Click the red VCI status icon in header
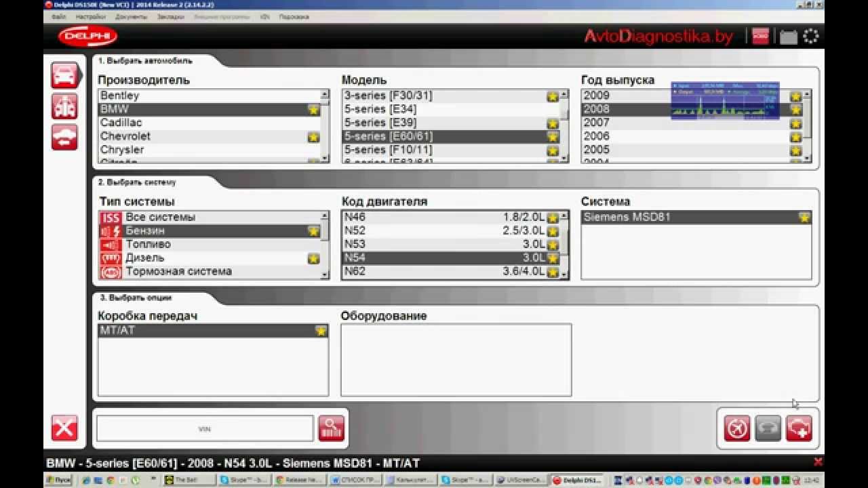The height and width of the screenshot is (488, 868). click(761, 37)
